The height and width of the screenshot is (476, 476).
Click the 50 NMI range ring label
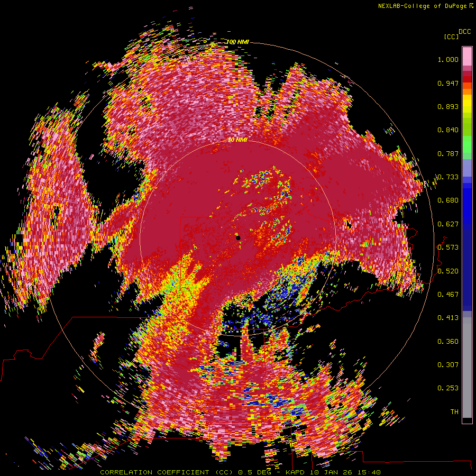click(x=237, y=140)
